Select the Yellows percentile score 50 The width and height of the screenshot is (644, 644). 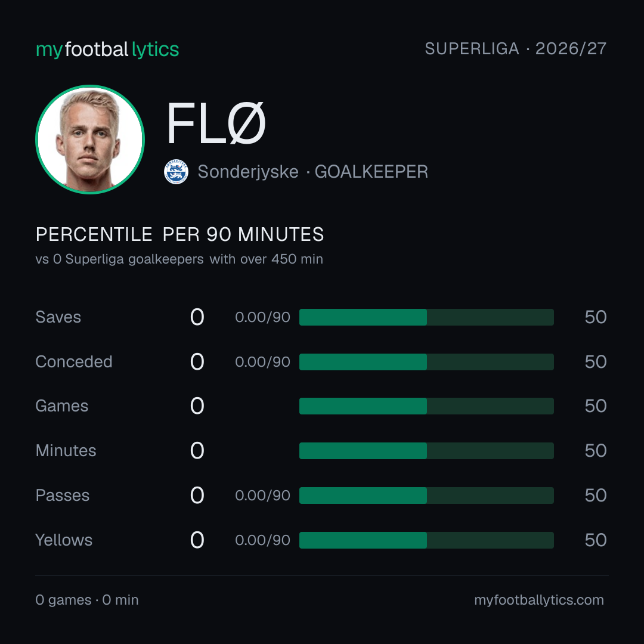coord(596,540)
